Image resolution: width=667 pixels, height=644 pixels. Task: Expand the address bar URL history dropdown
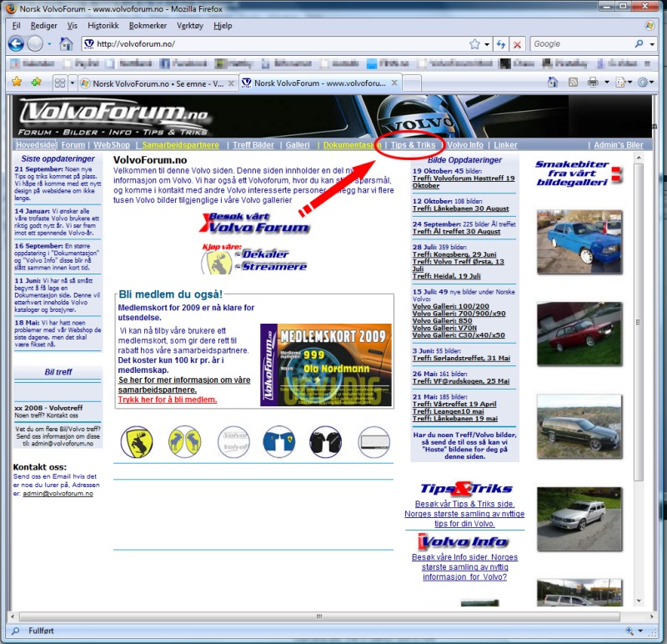487,44
